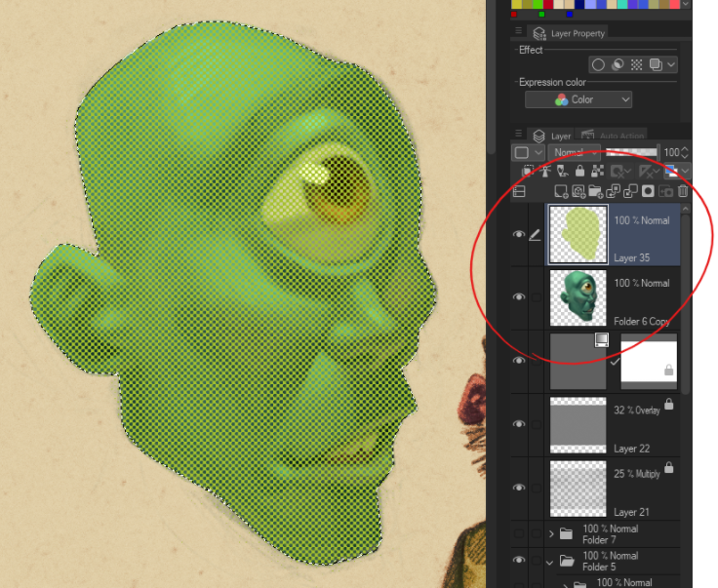Click the lock icon on Layer 21

[668, 467]
